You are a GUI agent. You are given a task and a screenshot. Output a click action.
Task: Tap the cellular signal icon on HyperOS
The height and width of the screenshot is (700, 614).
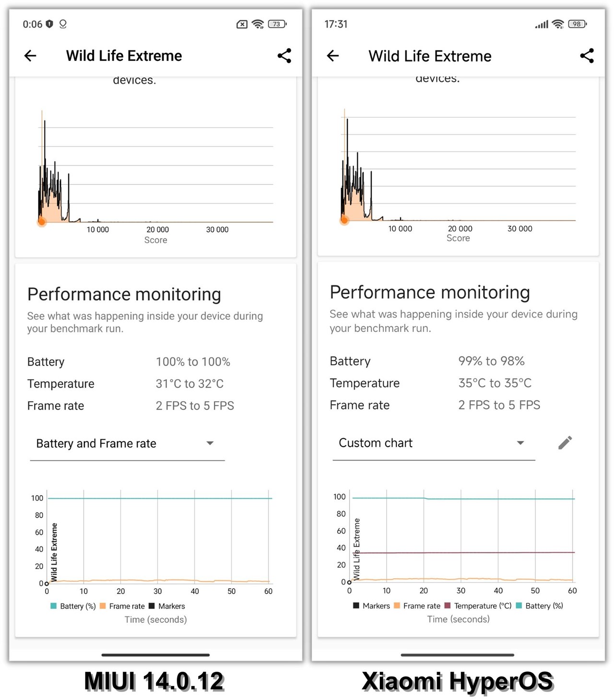[543, 24]
